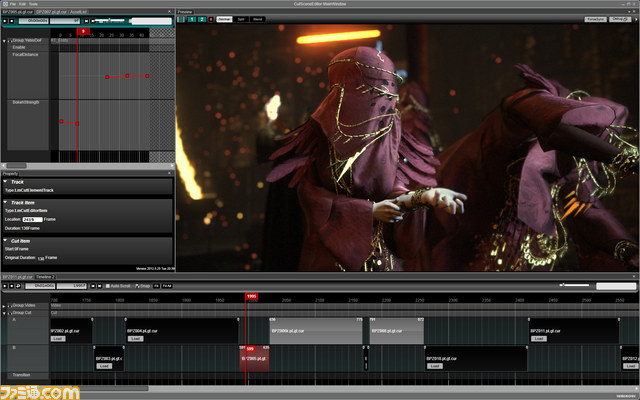
Task: Open the File menu
Action: pyautogui.click(x=13, y=4)
